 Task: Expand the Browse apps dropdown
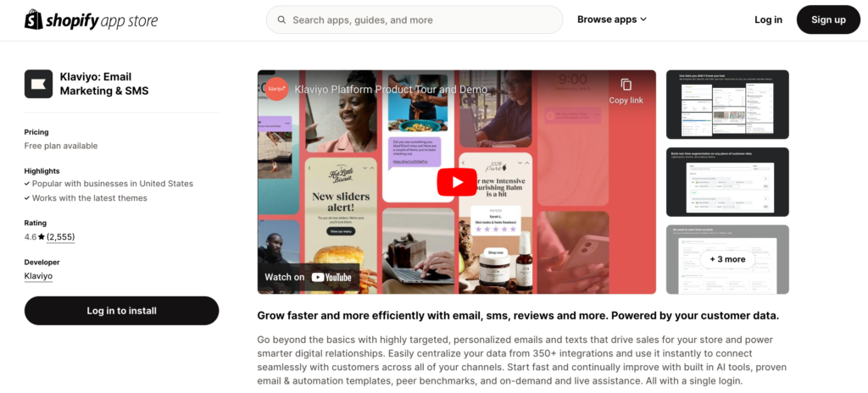pos(612,19)
